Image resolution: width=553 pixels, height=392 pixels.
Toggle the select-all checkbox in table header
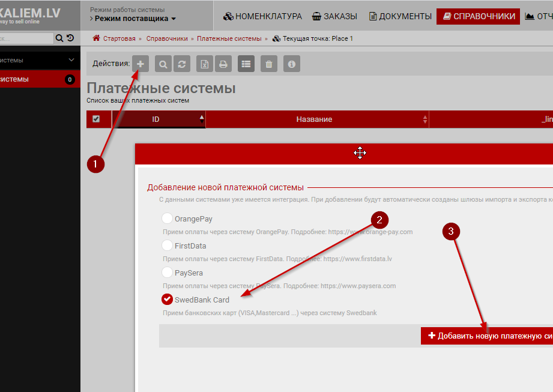pos(96,119)
